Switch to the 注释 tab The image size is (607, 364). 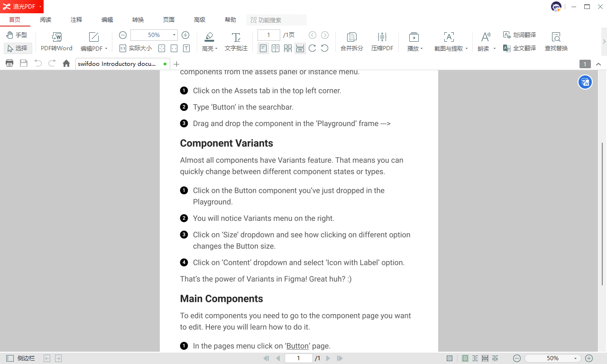[76, 20]
